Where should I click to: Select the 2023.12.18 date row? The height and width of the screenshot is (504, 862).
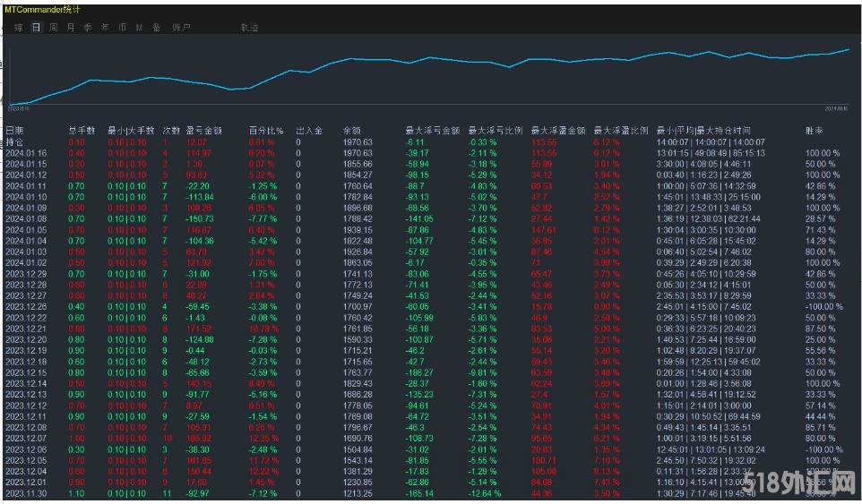(26, 362)
